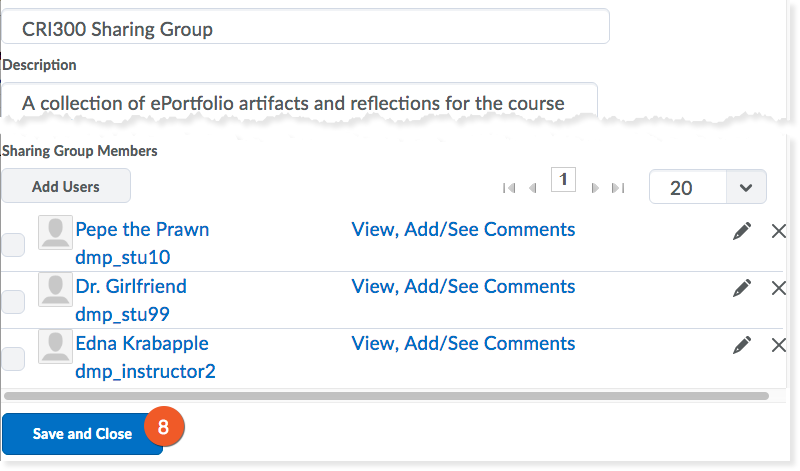This screenshot has height=471, width=800.
Task: Open Pepe the Prawn's View, Add/See Comments link
Action: [x=463, y=229]
